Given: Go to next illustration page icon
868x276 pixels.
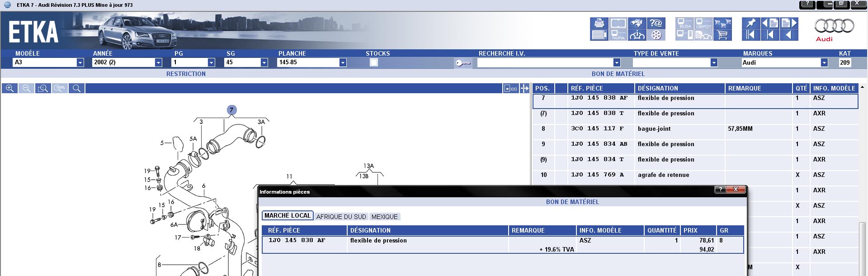Looking at the screenshot, I should tap(789, 23).
